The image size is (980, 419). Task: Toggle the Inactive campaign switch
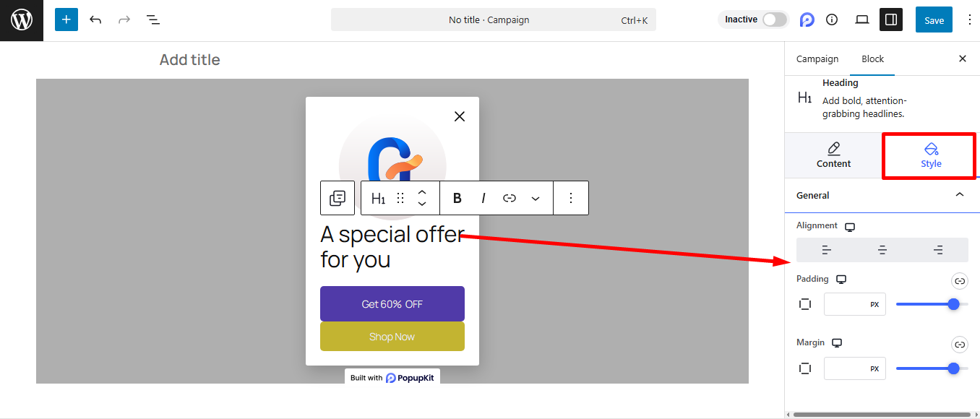pyautogui.click(x=774, y=20)
